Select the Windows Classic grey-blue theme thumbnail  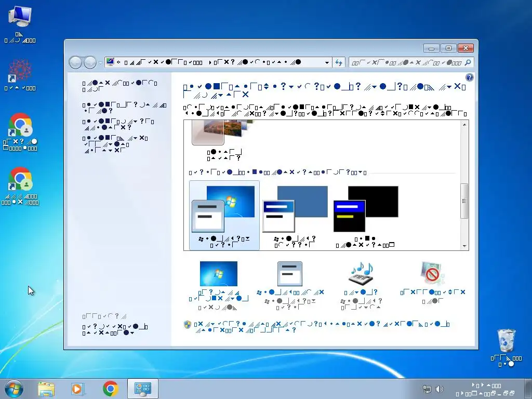[x=295, y=215]
